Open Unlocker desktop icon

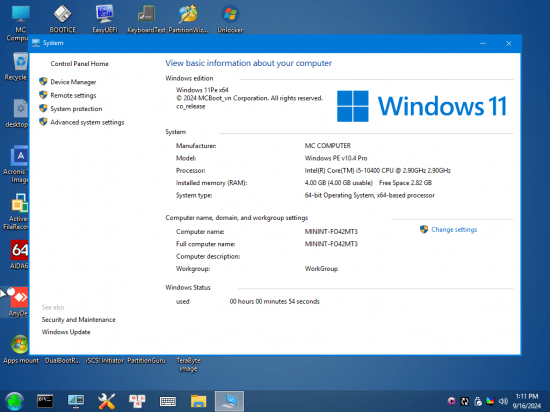tap(230, 19)
